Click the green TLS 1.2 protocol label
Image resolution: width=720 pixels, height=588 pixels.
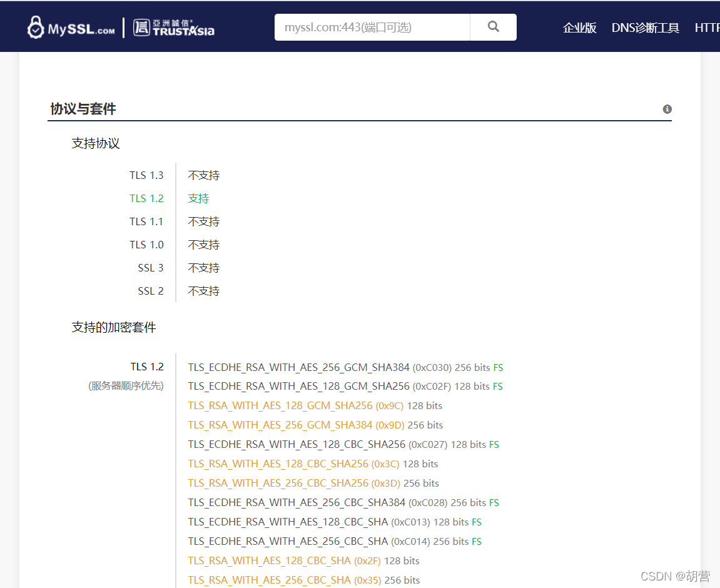tap(146, 198)
